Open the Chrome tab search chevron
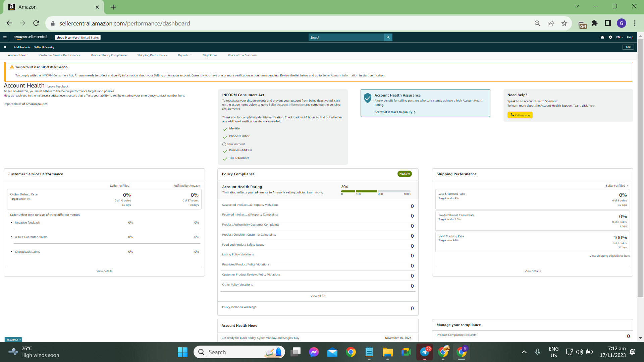 [577, 6]
